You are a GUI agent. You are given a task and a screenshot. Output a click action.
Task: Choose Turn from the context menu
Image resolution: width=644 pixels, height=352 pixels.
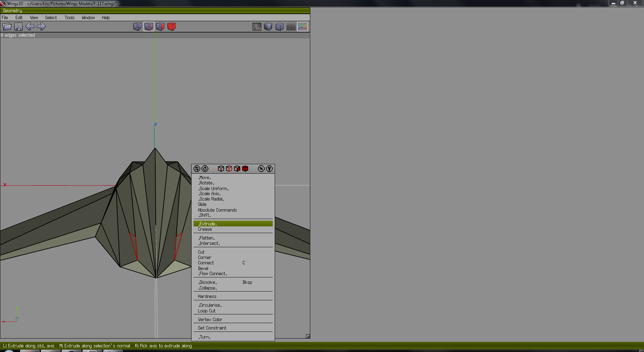click(233, 337)
